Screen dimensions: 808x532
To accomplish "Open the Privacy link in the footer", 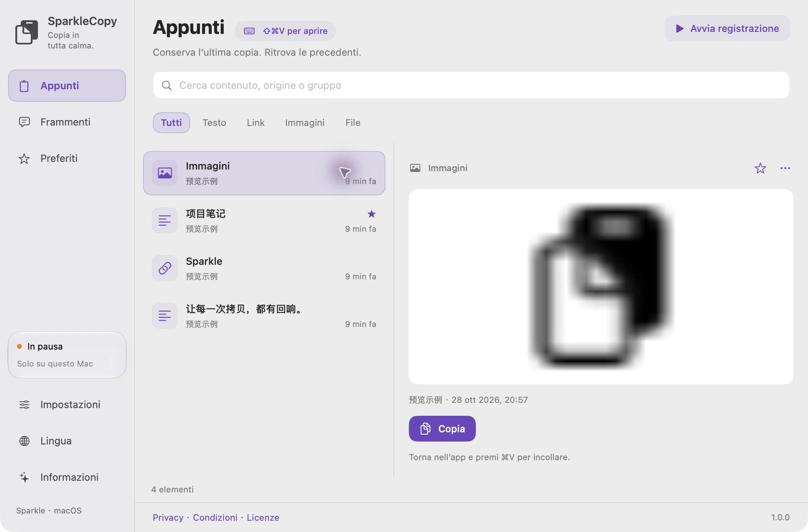I will (168, 517).
